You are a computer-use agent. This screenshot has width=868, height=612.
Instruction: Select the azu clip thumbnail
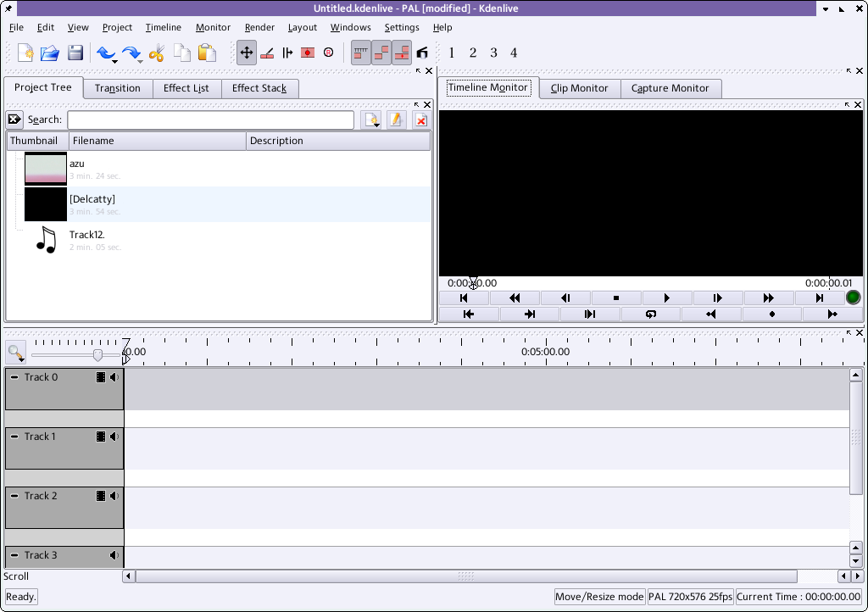pos(46,168)
